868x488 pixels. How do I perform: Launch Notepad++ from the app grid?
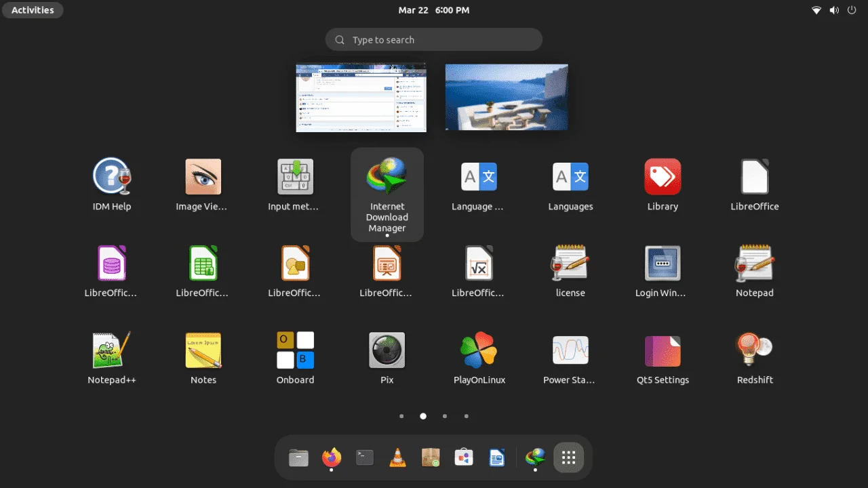pos(112,359)
